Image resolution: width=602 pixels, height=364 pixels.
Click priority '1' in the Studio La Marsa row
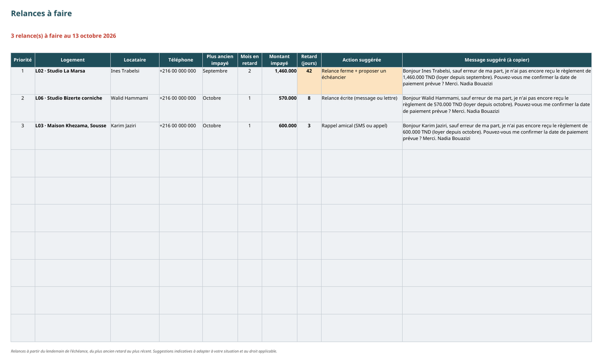coord(23,81)
